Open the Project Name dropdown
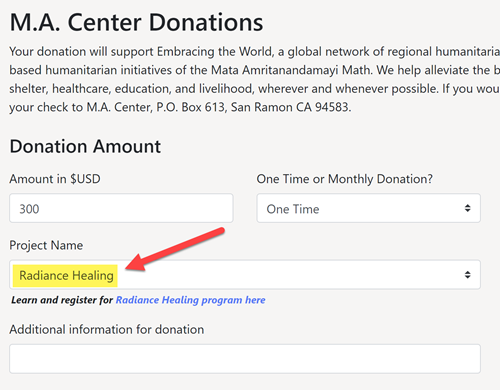The width and height of the screenshot is (500, 390). coord(245,275)
